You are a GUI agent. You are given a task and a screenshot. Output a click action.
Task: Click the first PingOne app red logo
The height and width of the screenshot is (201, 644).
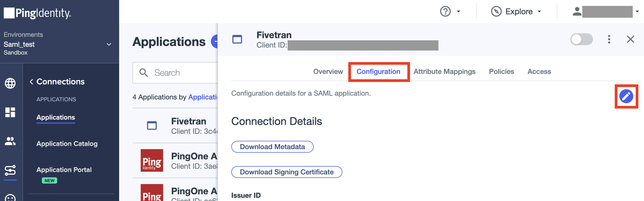pyautogui.click(x=152, y=160)
